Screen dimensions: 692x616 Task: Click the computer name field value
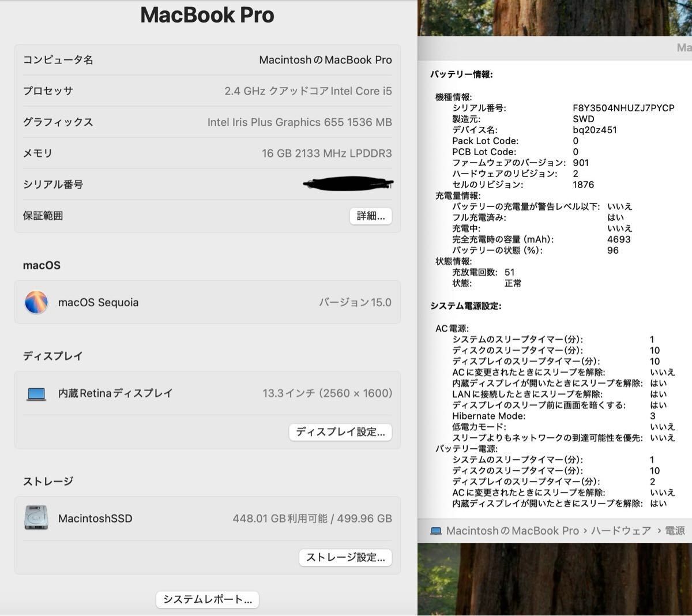325,60
